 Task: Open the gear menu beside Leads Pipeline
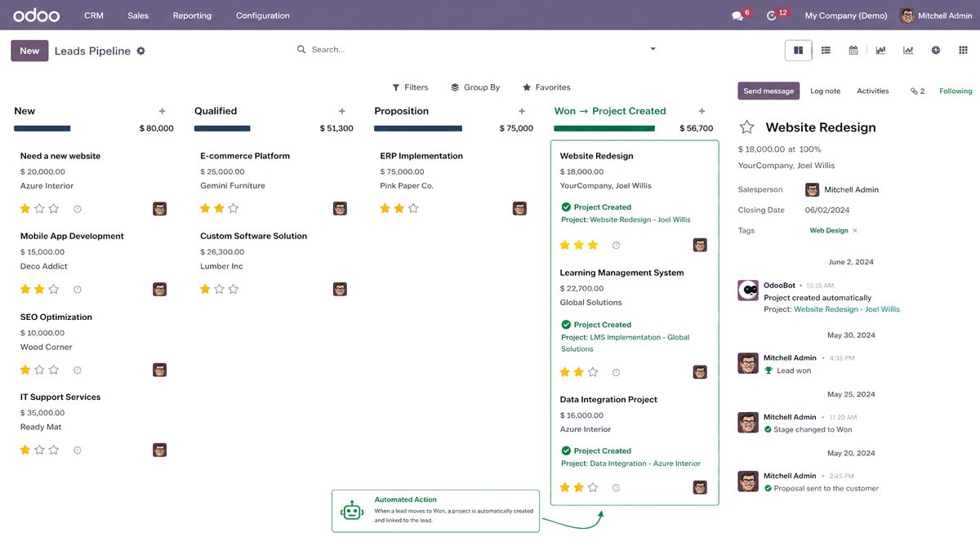tap(140, 51)
